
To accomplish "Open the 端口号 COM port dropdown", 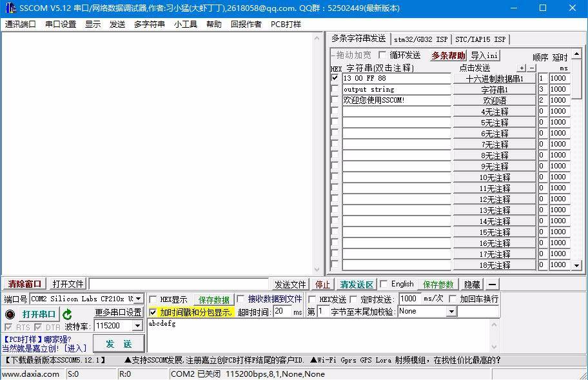I will pyautogui.click(x=138, y=299).
